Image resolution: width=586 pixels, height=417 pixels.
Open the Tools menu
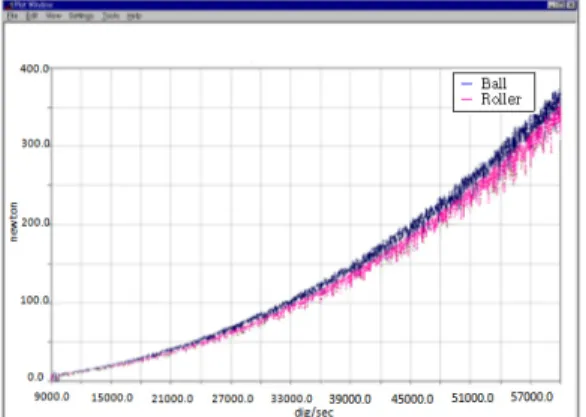click(x=111, y=16)
